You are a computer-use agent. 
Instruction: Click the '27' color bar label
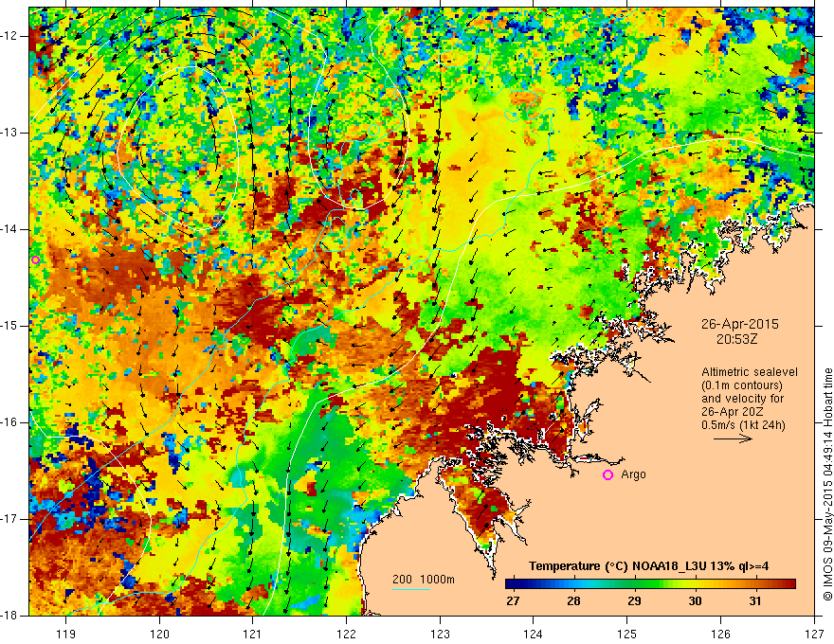pos(513,601)
